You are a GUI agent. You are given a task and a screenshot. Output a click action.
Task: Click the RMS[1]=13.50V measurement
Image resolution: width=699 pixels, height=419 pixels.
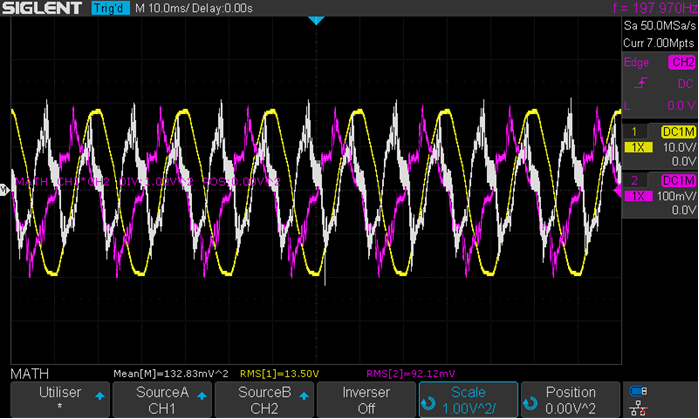[x=280, y=374]
